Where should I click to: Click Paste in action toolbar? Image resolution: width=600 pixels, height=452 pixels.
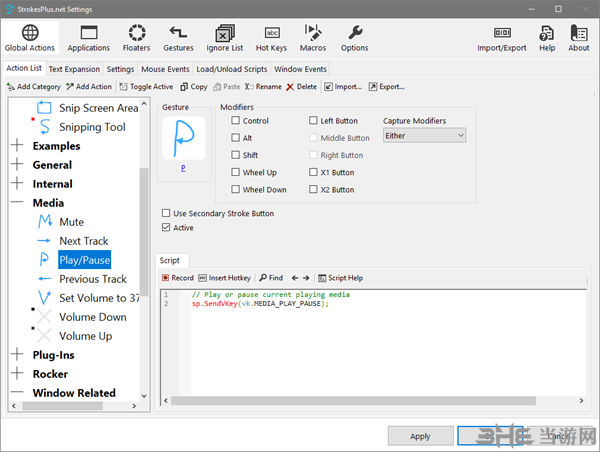coord(227,87)
